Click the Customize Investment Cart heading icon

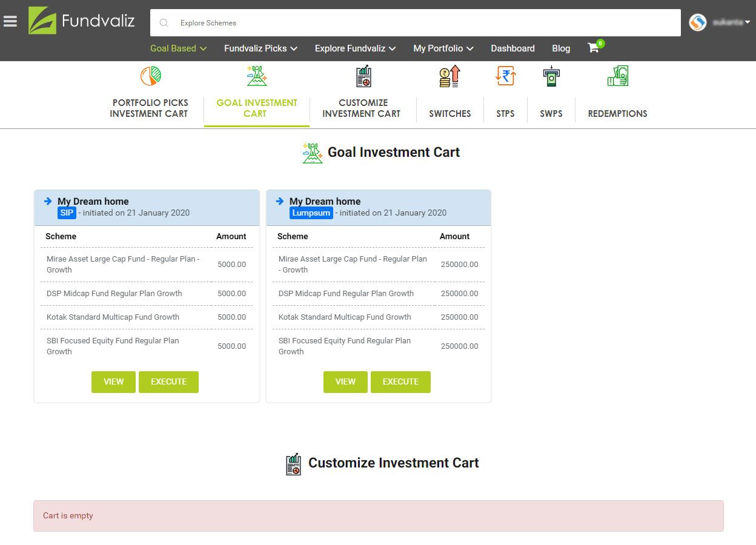pyautogui.click(x=293, y=464)
